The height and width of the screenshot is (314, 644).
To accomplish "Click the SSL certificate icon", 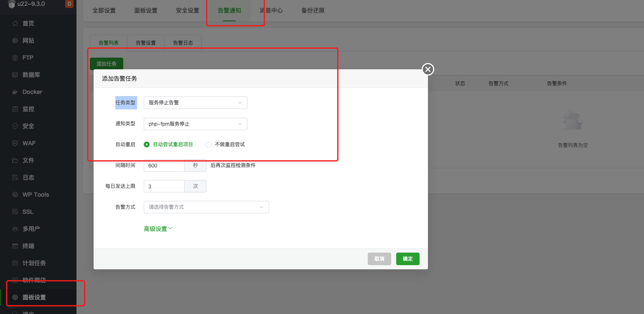I will pos(15,212).
